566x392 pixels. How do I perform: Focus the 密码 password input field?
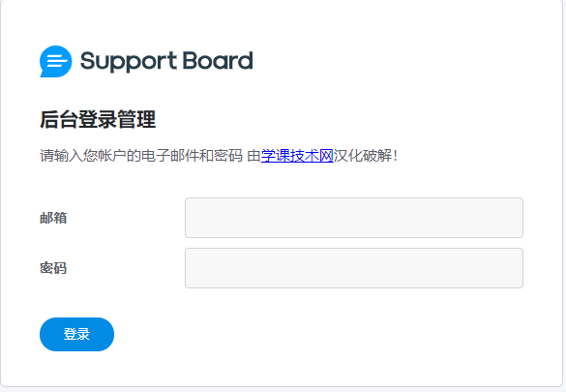coord(354,268)
